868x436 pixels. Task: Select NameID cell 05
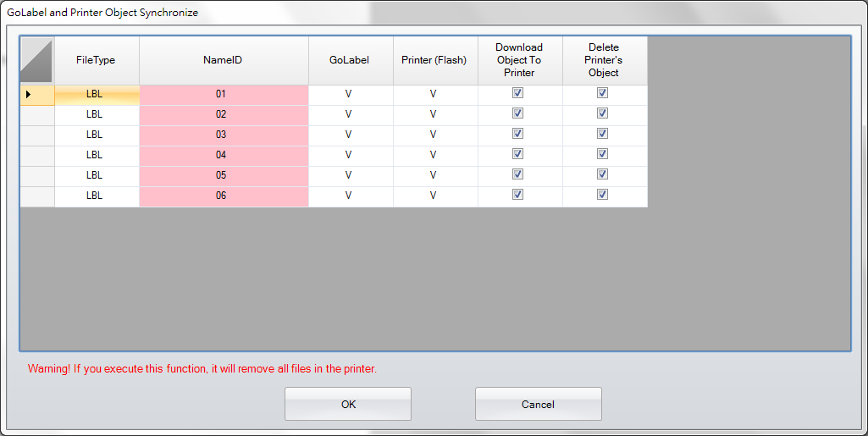(x=224, y=176)
